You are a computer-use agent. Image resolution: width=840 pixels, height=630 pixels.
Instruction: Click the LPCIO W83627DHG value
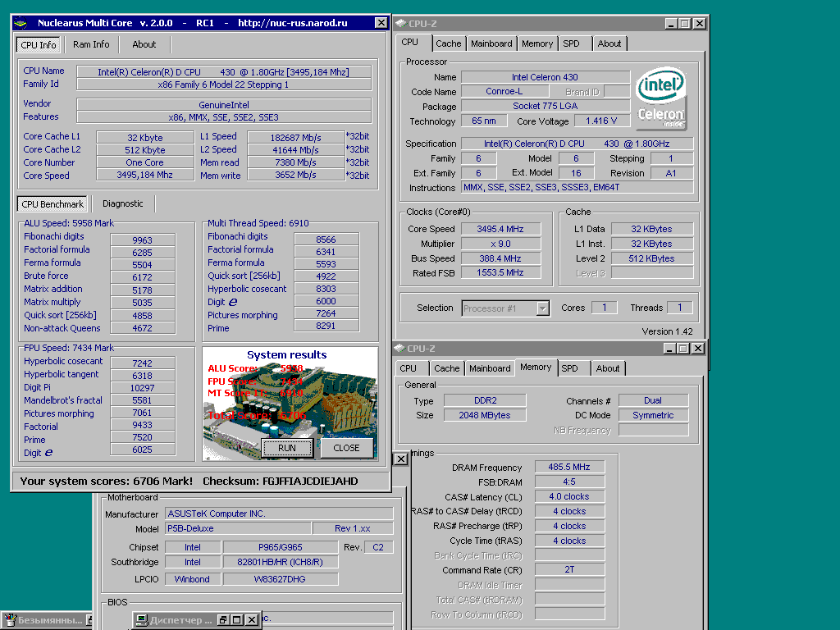(x=281, y=579)
